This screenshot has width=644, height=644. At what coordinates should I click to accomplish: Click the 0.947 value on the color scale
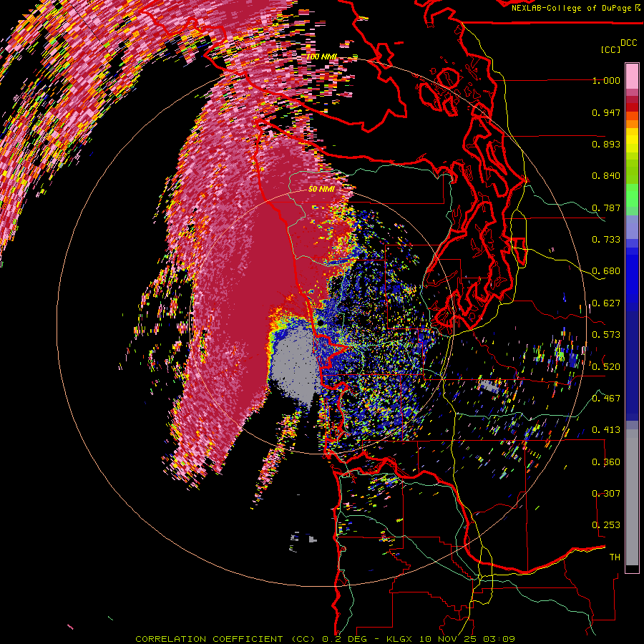(x=606, y=112)
